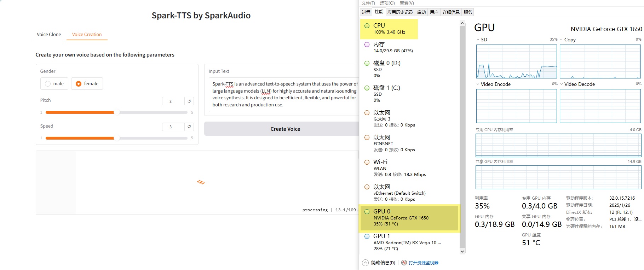Reset the Pitch value to default
Image resolution: width=644 pixels, height=270 pixels.
click(189, 101)
